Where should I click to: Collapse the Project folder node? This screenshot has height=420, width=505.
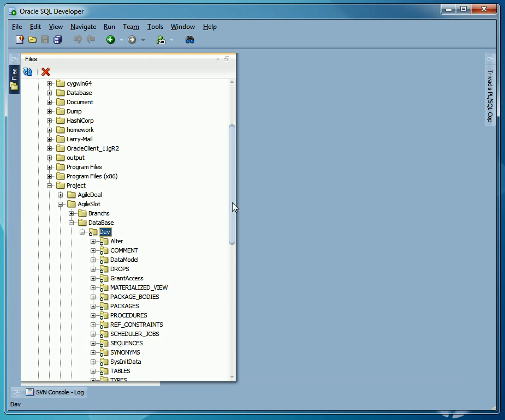(x=49, y=185)
